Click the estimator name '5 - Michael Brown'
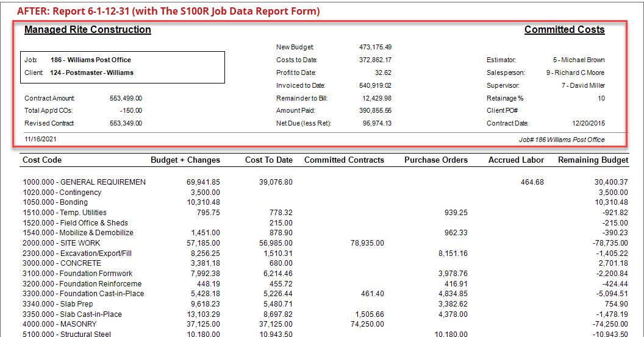This screenshot has height=337, width=644. [x=579, y=60]
